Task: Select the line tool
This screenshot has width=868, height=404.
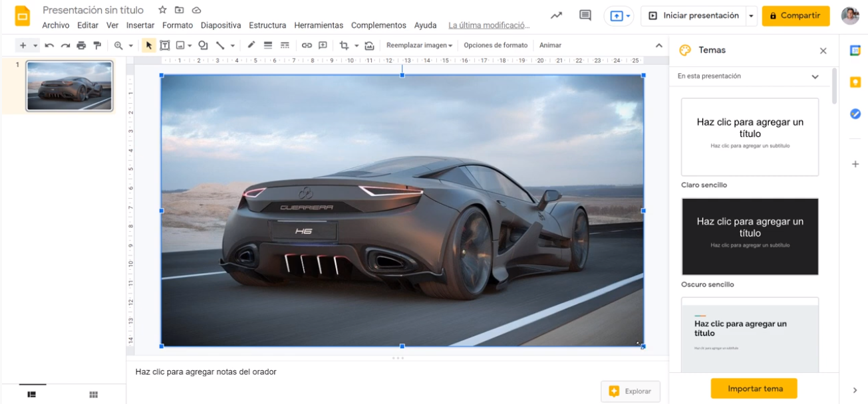Action: [x=220, y=45]
